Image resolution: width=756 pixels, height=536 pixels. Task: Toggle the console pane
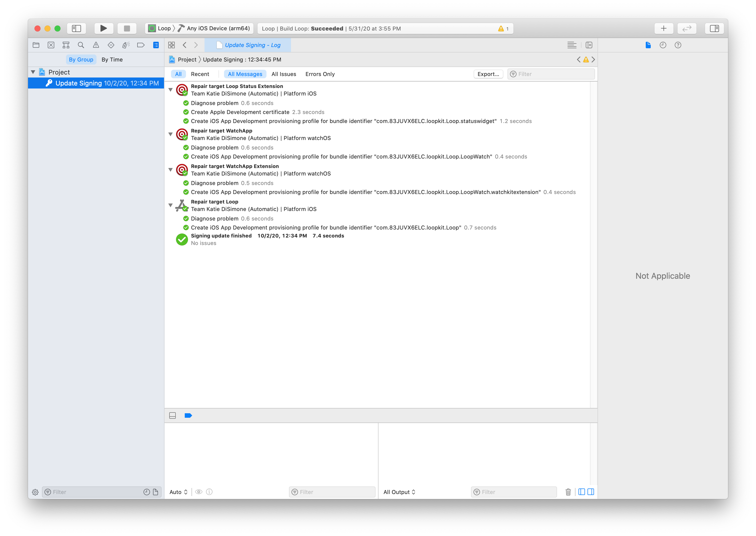[591, 492]
